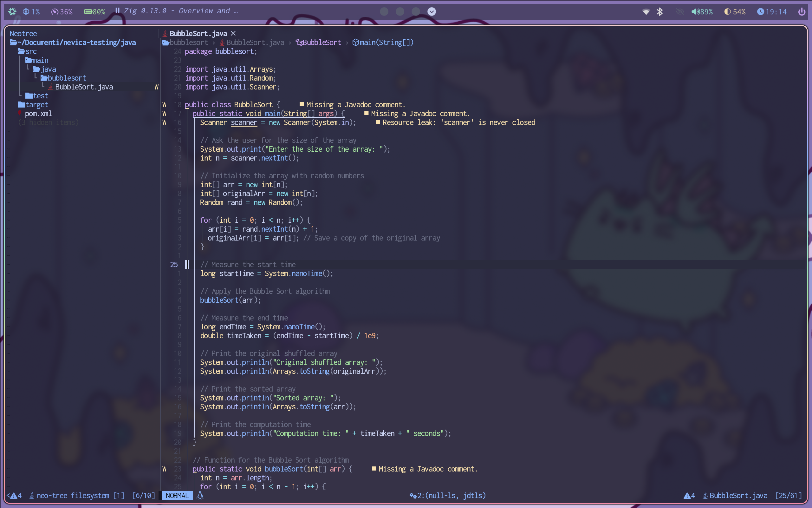Click the [25/61] line position indicator

[789, 496]
